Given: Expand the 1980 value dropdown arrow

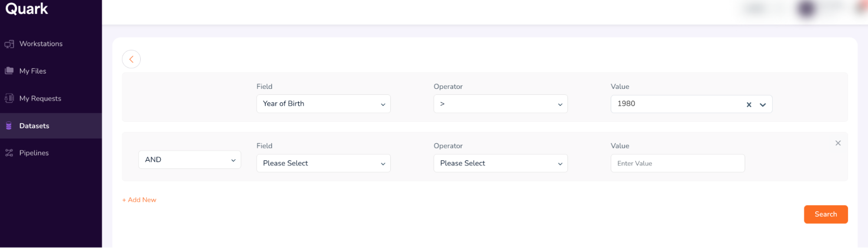Looking at the screenshot, I should [x=763, y=104].
